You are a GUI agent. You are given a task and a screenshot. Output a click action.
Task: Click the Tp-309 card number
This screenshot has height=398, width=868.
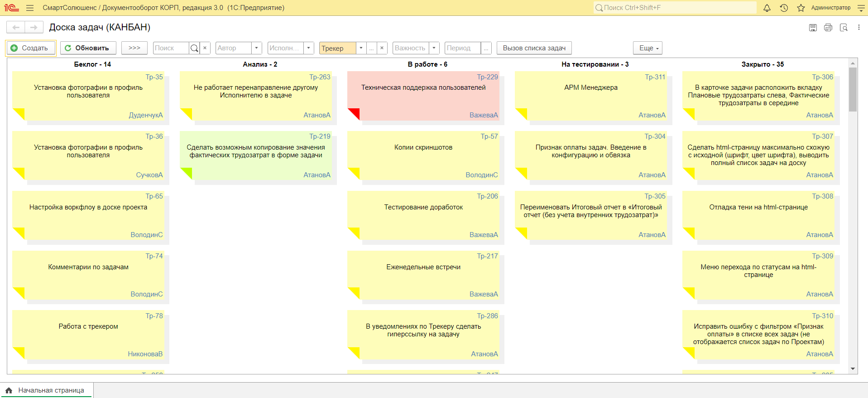(x=822, y=256)
